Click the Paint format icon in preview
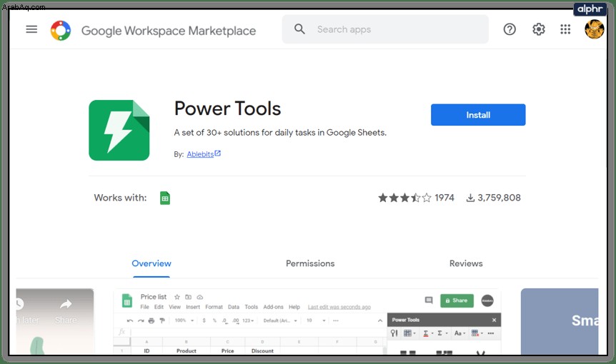 tap(162, 321)
